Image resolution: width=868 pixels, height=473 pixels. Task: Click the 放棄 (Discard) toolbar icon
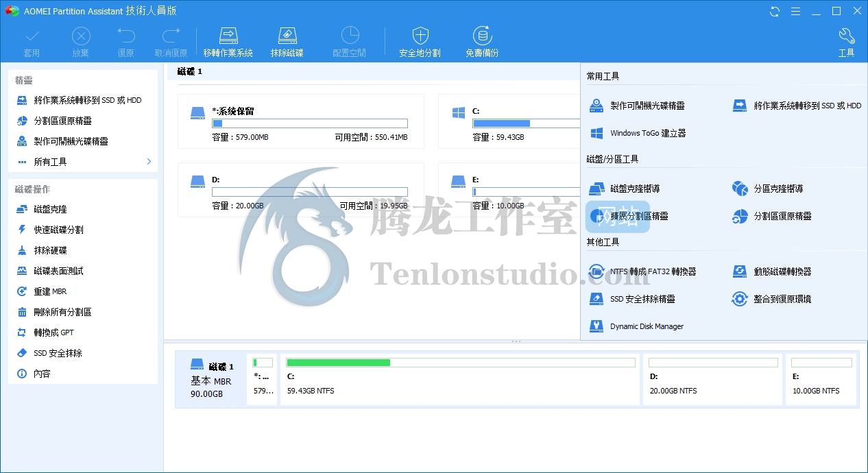tap(81, 42)
